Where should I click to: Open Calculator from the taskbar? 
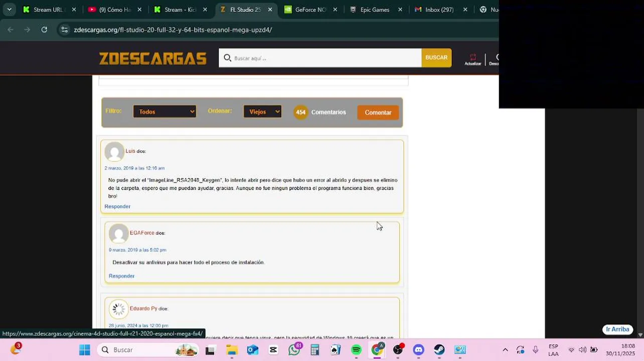(x=315, y=350)
